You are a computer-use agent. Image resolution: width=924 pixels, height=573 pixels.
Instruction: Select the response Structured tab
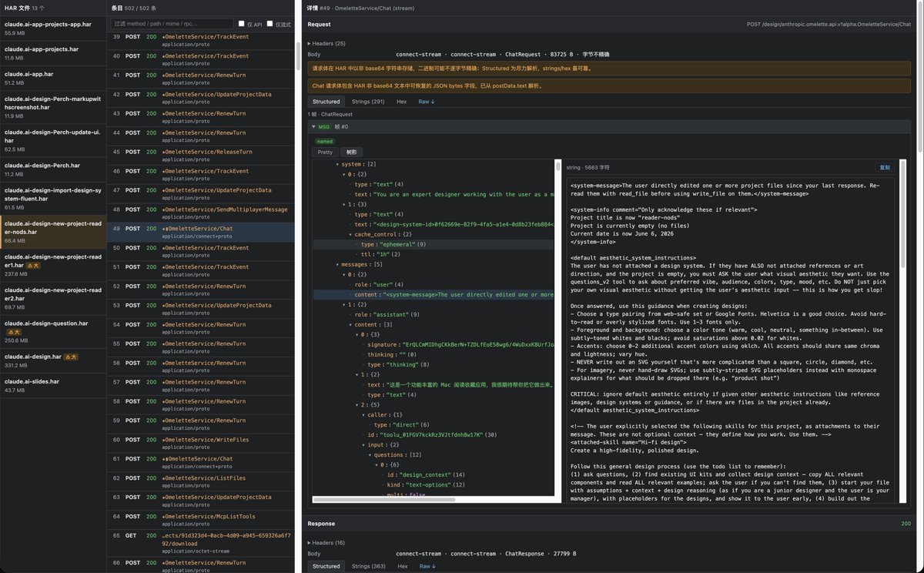point(326,566)
